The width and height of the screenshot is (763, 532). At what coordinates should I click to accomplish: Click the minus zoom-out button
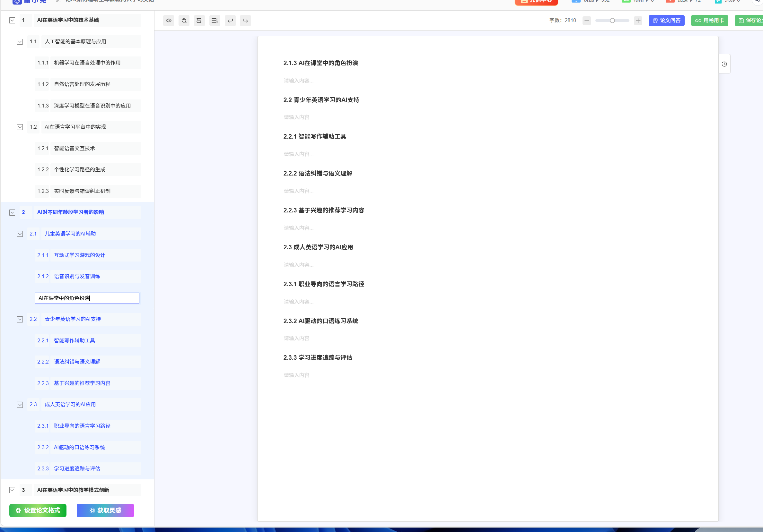tap(587, 21)
